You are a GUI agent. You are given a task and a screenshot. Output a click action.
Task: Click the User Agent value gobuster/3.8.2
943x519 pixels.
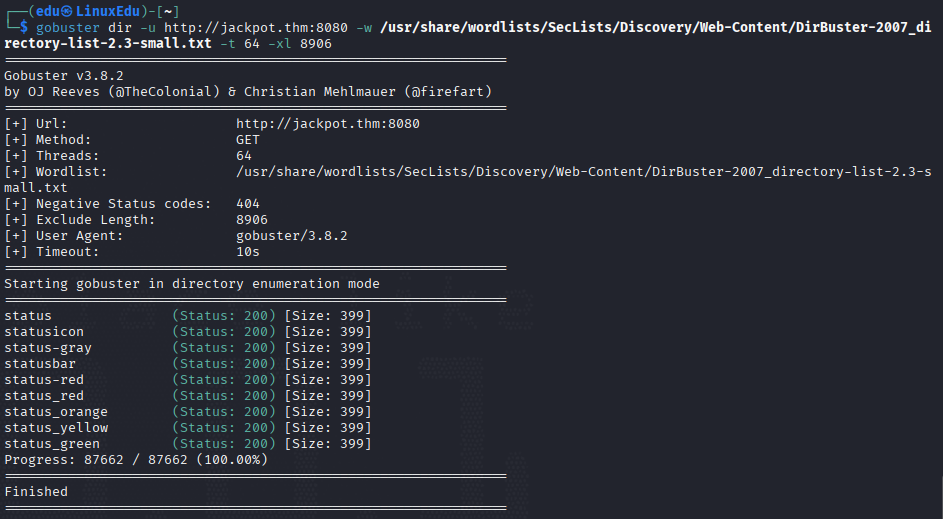pyautogui.click(x=292, y=236)
